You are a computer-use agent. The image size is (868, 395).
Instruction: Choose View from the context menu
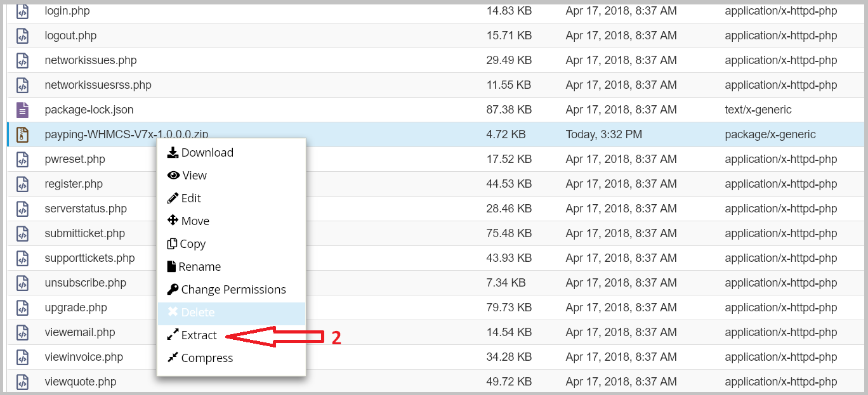tap(232, 176)
